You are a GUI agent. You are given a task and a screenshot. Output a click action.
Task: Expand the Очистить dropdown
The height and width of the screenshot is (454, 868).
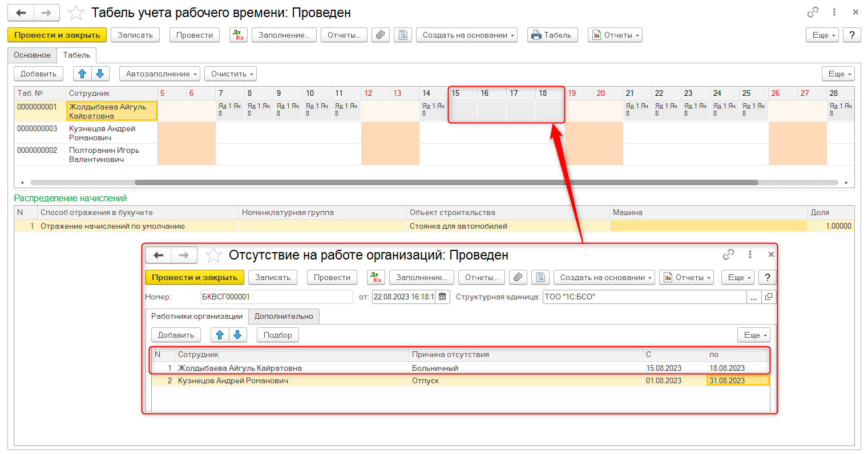click(x=231, y=74)
